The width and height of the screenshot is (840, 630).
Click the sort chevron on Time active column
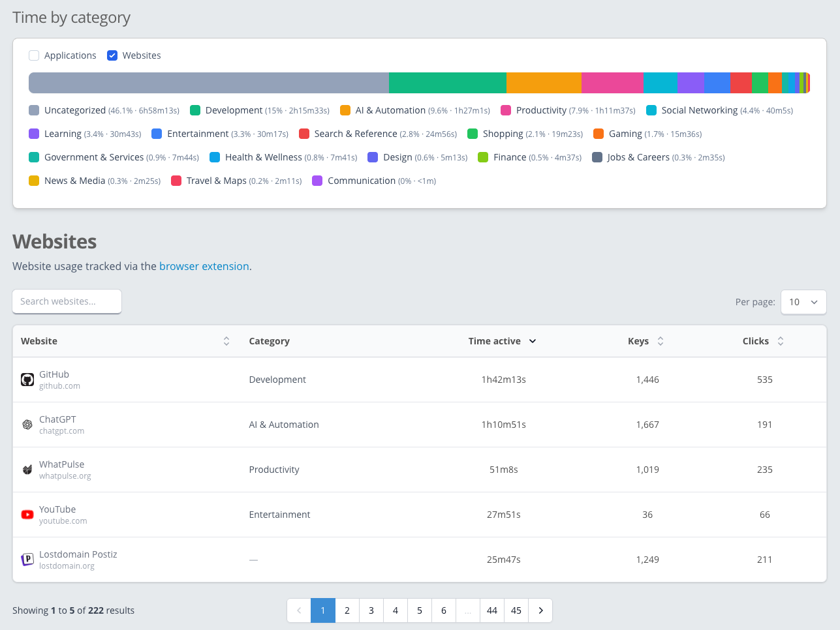532,340
